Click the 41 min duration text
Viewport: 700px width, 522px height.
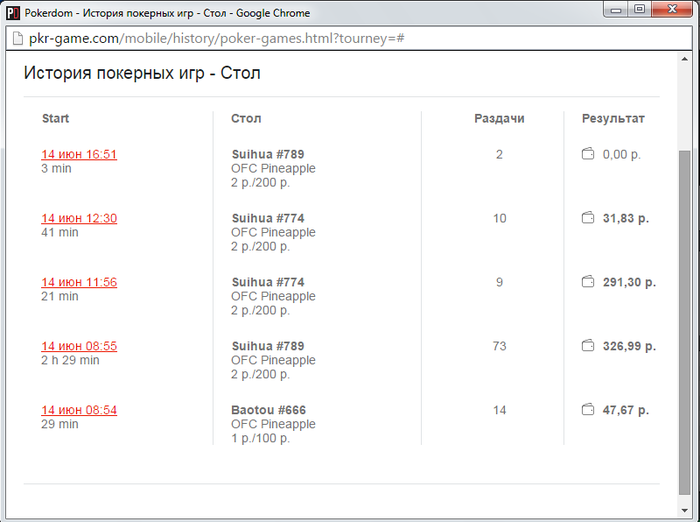[60, 232]
